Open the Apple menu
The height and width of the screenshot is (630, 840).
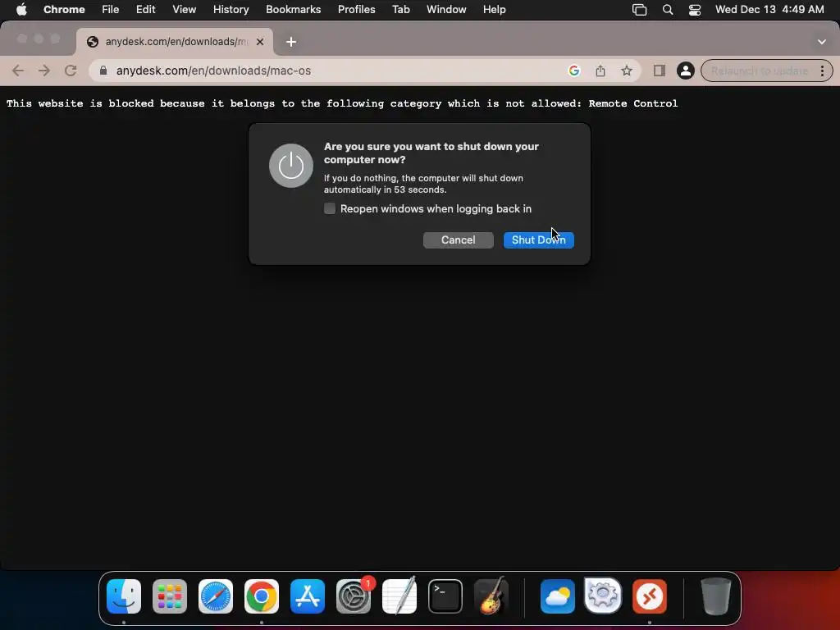(21, 10)
